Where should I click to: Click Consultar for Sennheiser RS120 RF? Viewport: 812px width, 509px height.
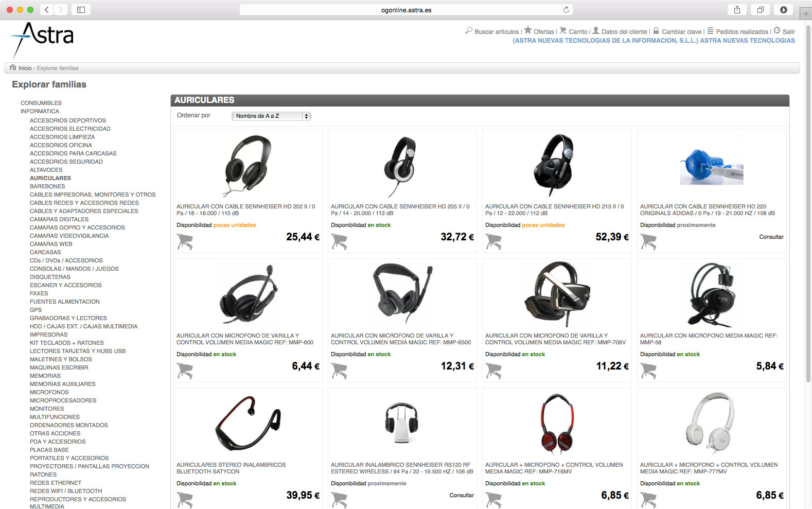462,495
